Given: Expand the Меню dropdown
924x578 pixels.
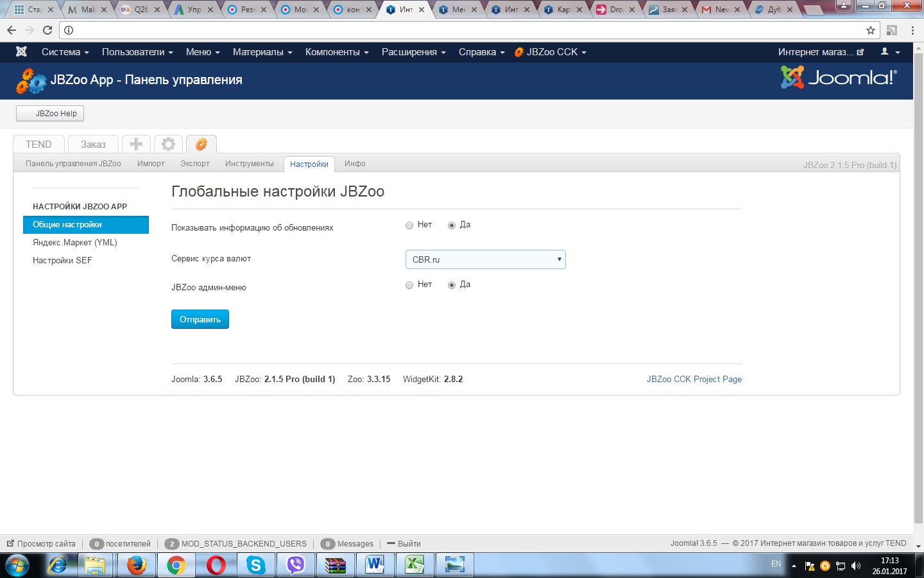Looking at the screenshot, I should pyautogui.click(x=203, y=52).
